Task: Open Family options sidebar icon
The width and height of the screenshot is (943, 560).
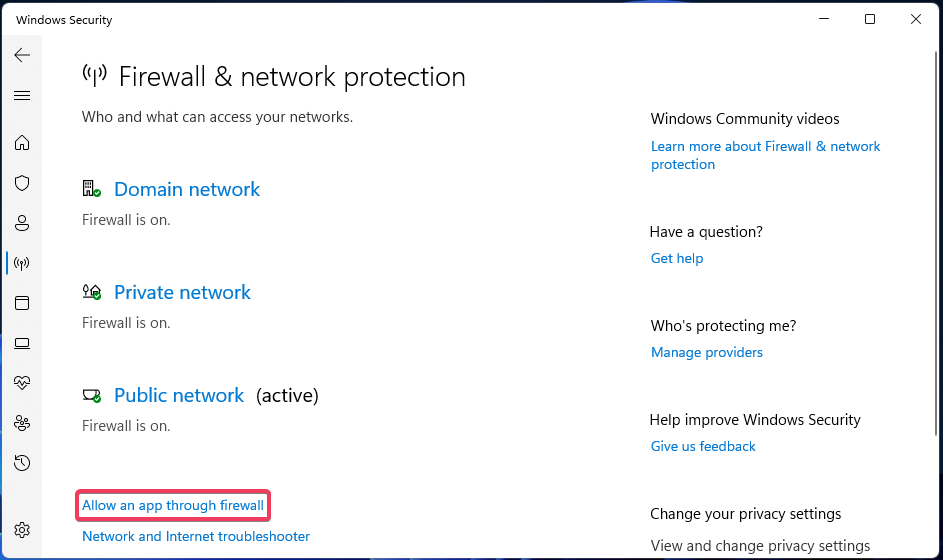Action: 22,423
